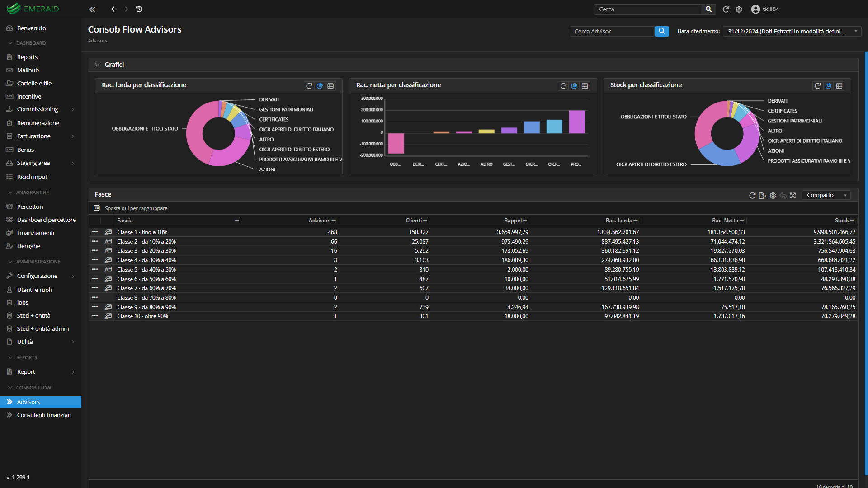
Task: Go back using the left arrow icon
Action: click(114, 9)
